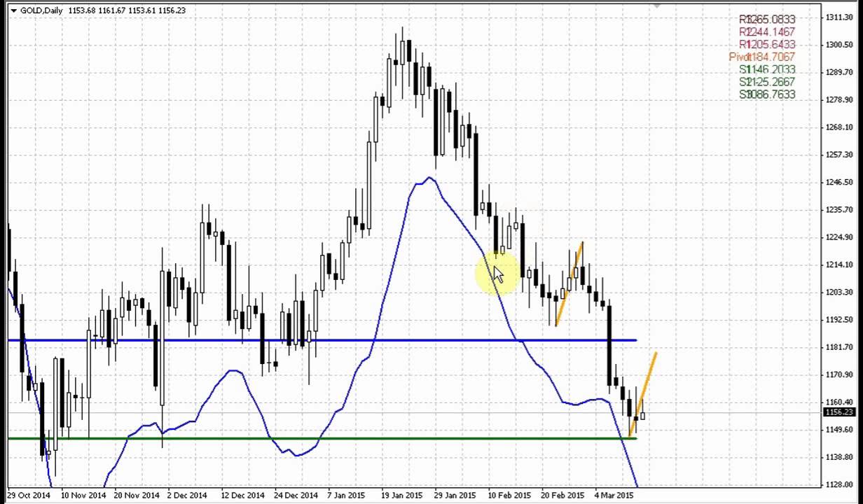Click the R1 1205.6433 resistance label

(767, 45)
